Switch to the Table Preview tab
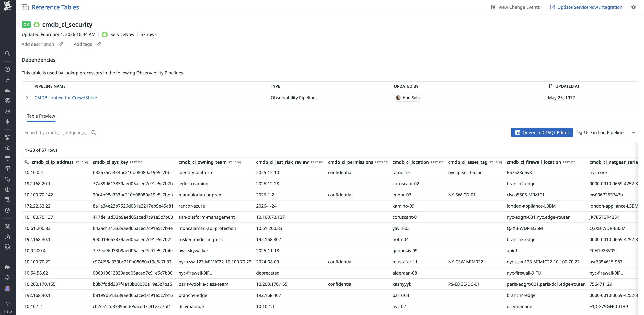This screenshot has height=315, width=644. 41,116
